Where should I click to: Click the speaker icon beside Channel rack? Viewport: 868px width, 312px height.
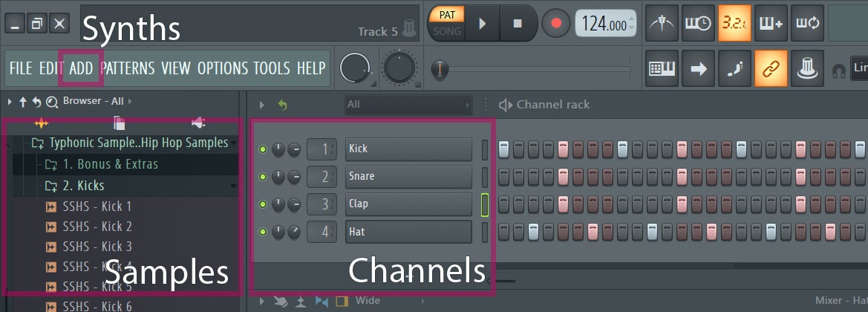(506, 105)
